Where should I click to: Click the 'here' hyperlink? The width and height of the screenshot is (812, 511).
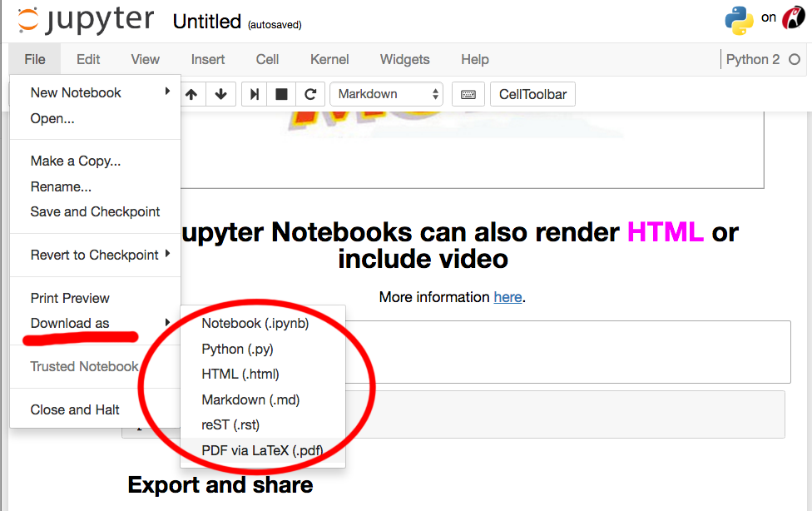coord(507,297)
